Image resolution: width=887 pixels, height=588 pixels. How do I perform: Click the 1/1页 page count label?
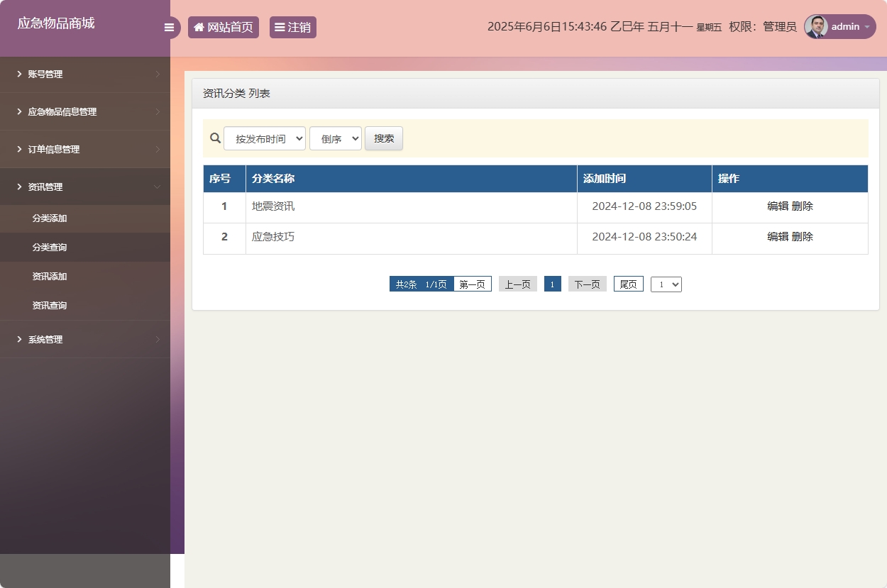coord(436,284)
